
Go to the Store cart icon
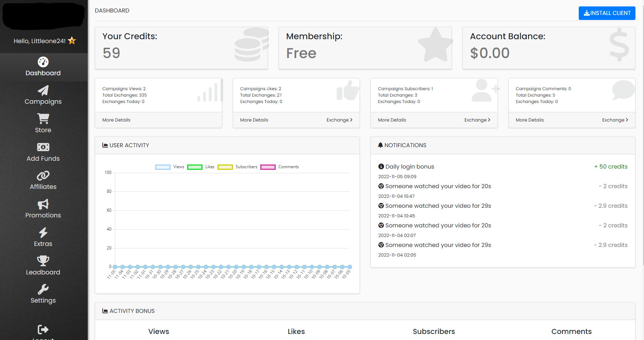coord(43,119)
